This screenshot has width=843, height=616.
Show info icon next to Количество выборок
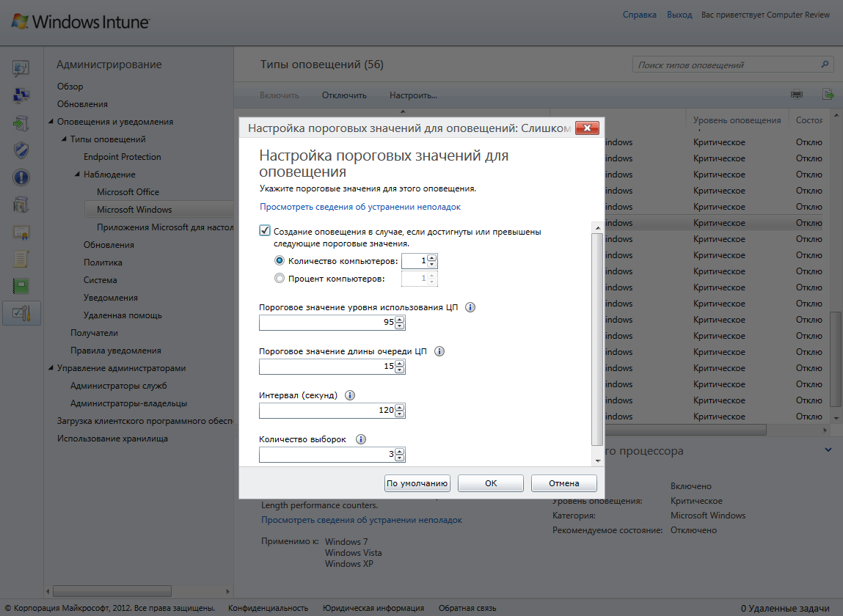pos(361,439)
